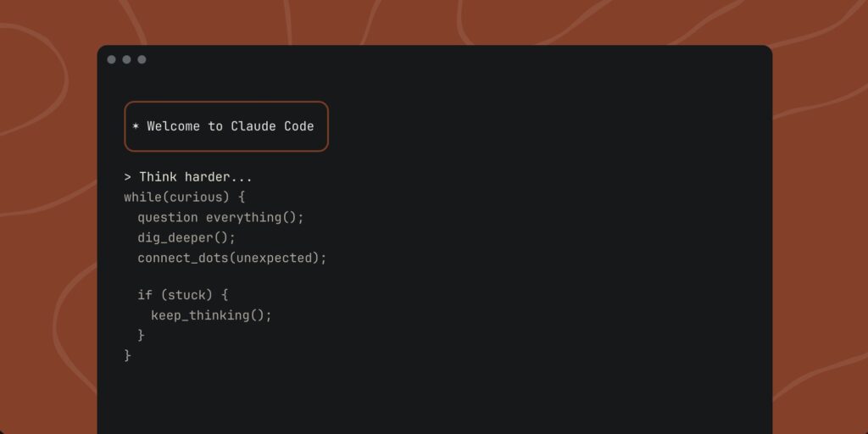The width and height of the screenshot is (868, 434).
Task: Click the '>' prompt symbol
Action: pyautogui.click(x=128, y=177)
